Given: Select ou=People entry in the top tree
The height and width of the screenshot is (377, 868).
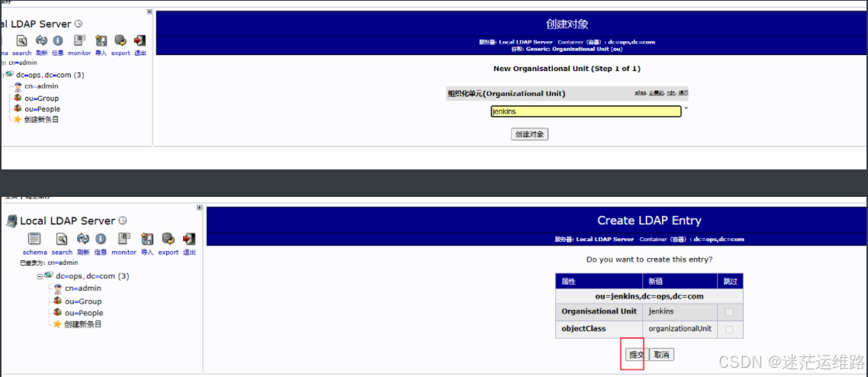Looking at the screenshot, I should 43,109.
